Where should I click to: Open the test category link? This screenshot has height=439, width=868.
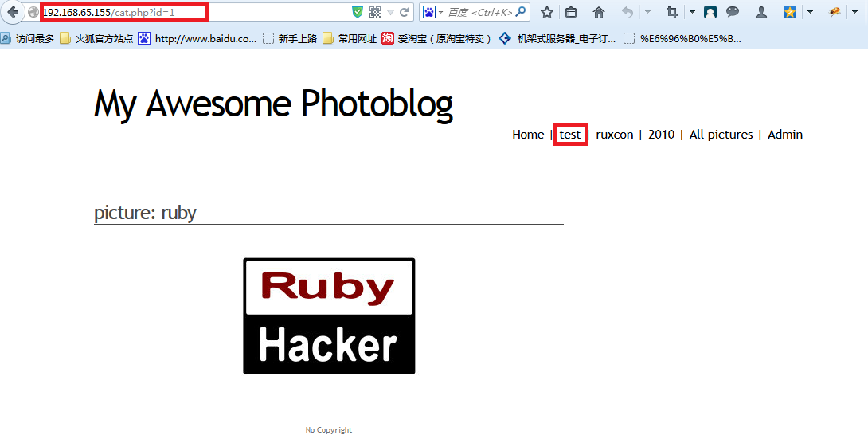[570, 135]
